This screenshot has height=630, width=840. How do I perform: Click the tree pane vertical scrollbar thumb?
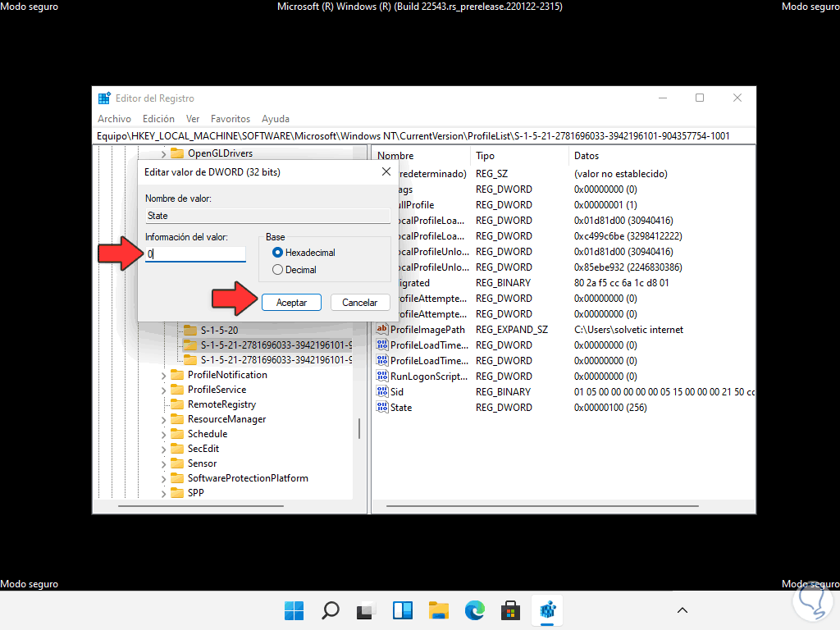tap(359, 428)
